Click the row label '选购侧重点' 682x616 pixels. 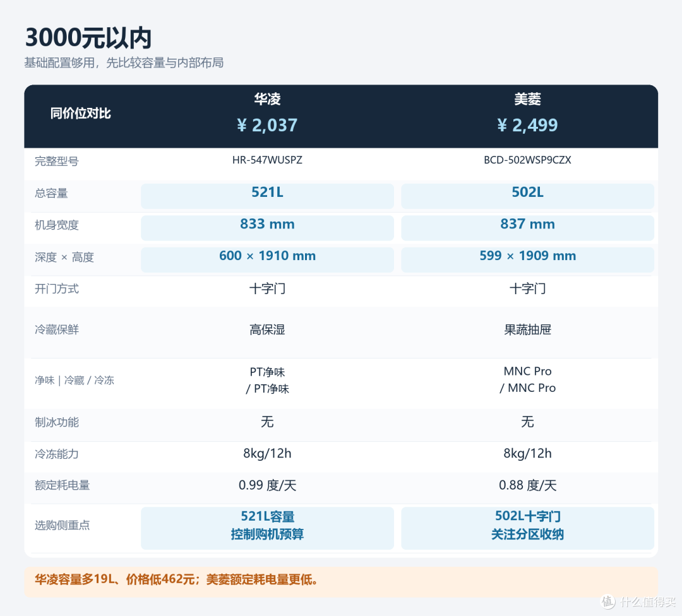[62, 526]
